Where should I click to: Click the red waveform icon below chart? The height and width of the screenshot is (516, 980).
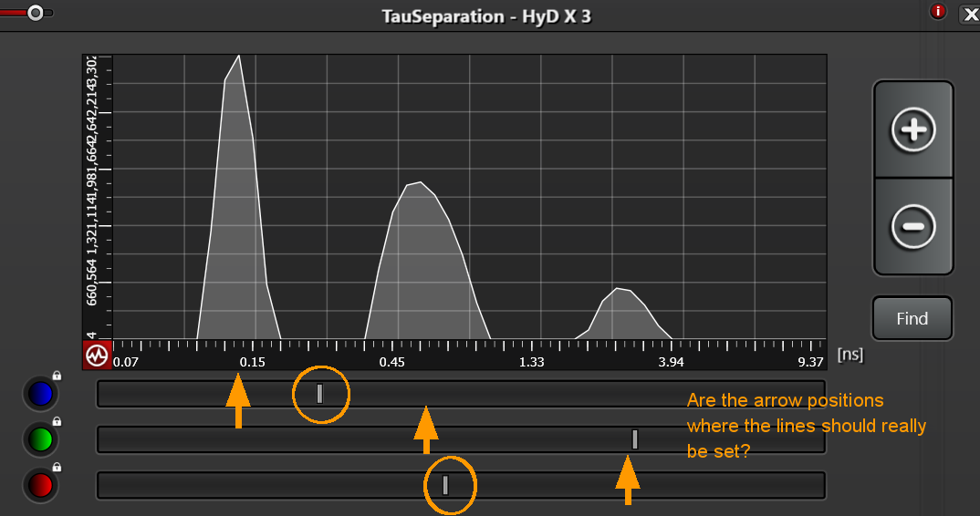[96, 356]
